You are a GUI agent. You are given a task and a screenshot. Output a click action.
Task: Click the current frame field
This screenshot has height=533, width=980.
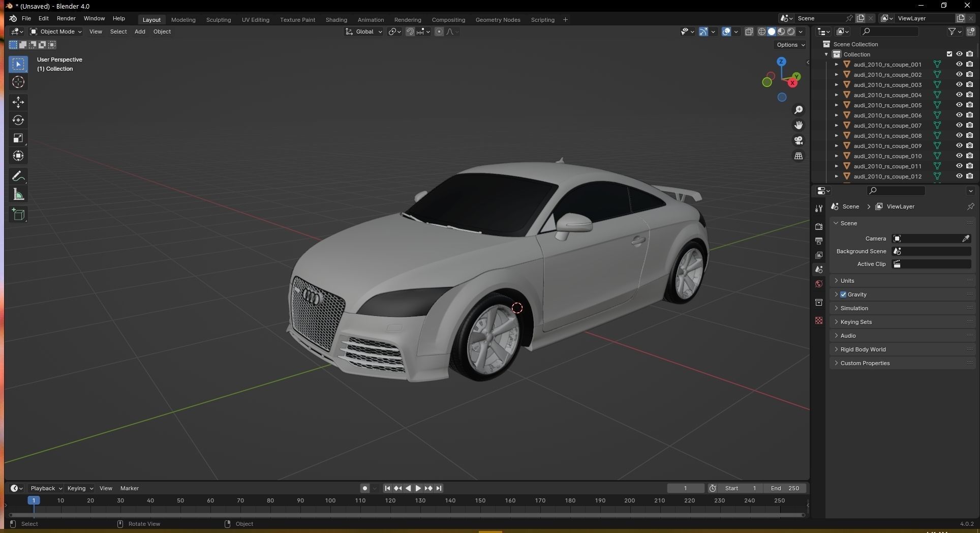685,488
